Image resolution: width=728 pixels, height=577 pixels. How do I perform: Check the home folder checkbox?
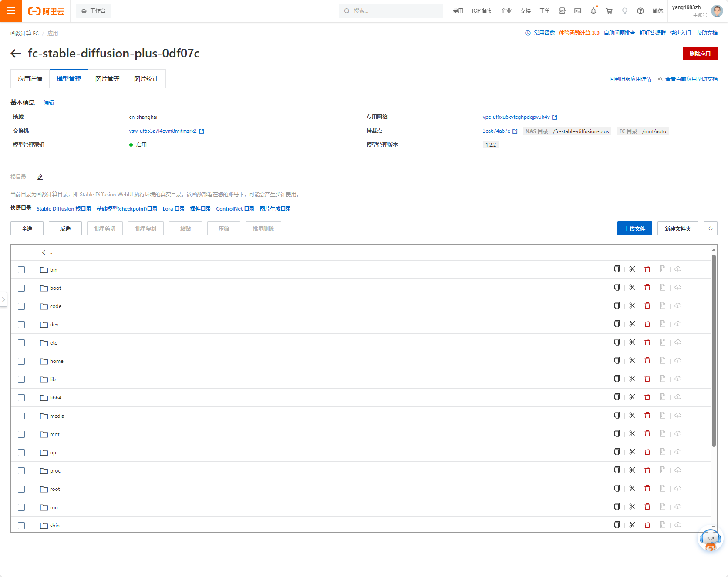click(21, 361)
